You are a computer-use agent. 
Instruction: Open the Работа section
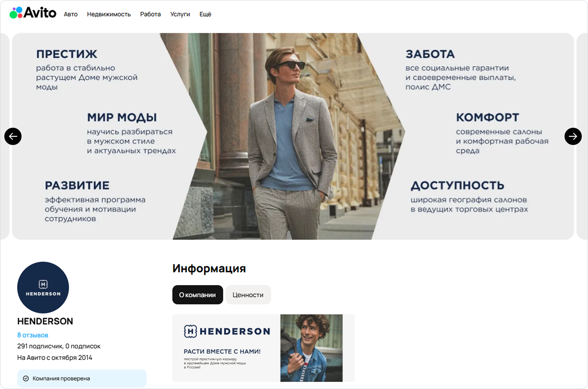(150, 14)
